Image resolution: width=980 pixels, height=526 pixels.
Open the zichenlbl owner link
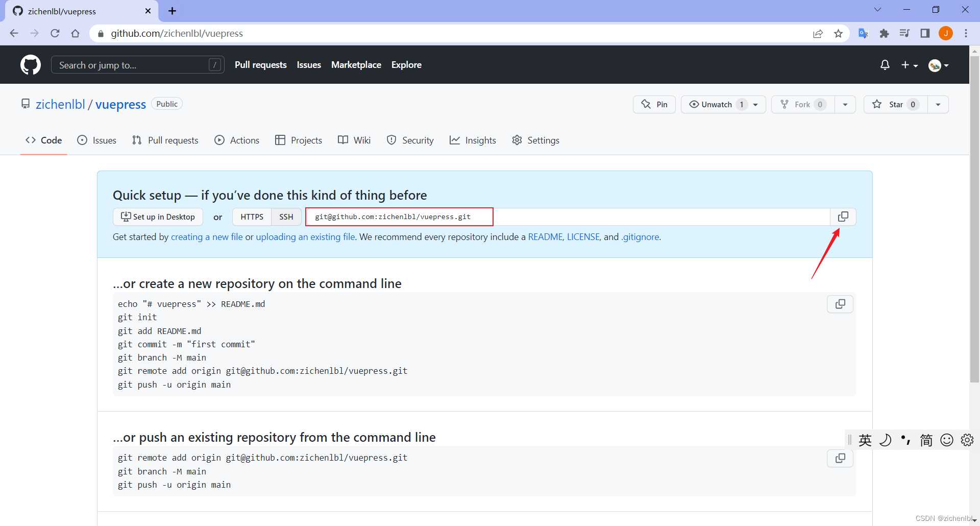click(x=60, y=104)
